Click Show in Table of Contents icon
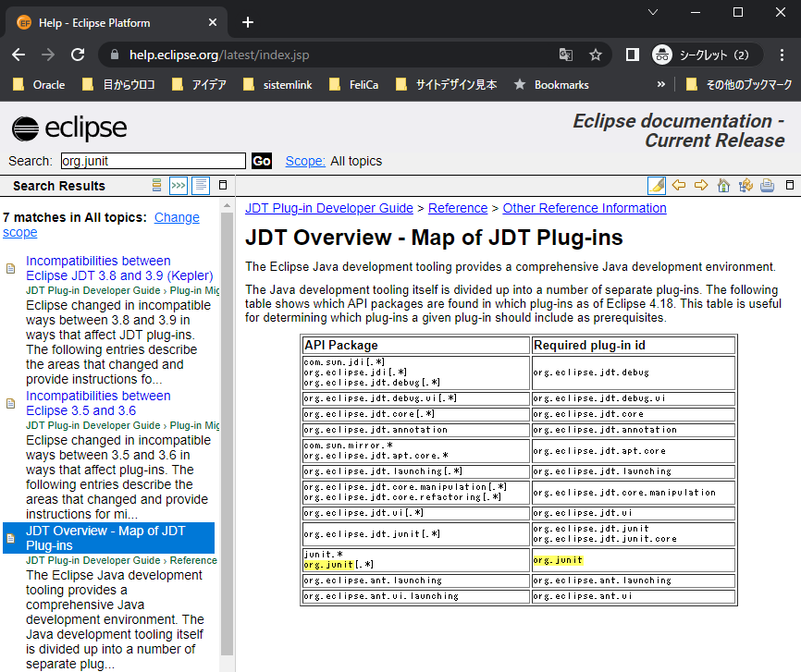 tap(746, 185)
